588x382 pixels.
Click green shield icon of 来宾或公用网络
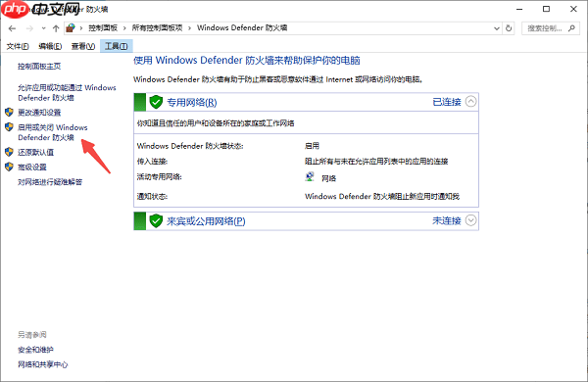tap(156, 220)
